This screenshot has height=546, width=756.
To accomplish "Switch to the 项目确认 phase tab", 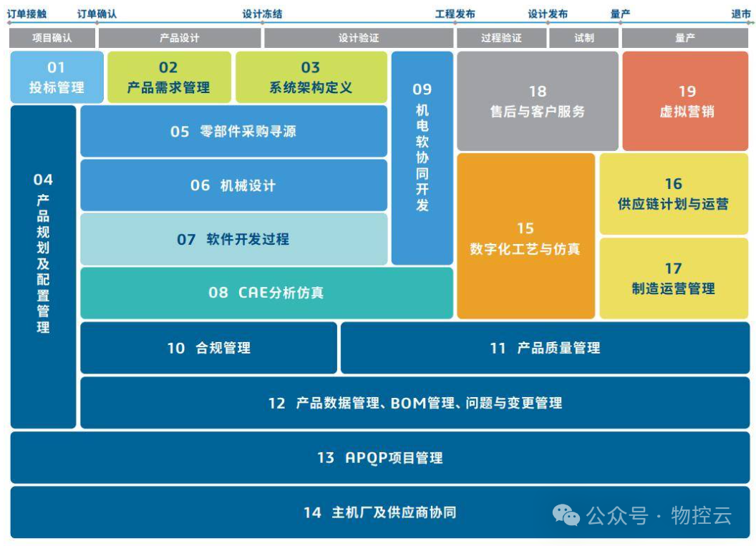I will coord(52,38).
